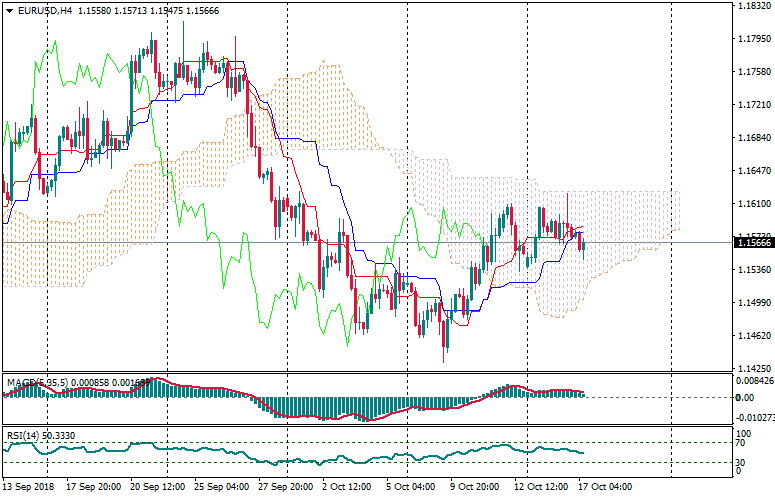The image size is (775, 498).
Task: Click the 5 Oct 04:00 time label
Action: (x=410, y=488)
